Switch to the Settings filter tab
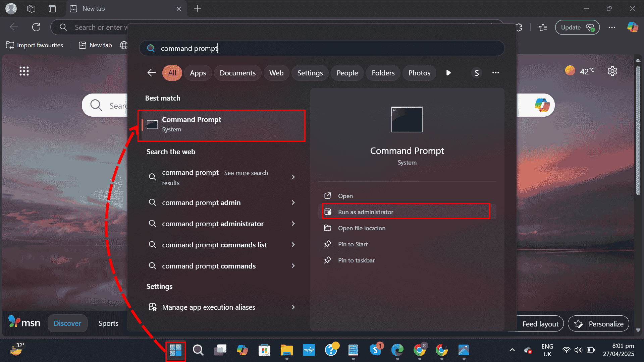This screenshot has height=362, width=644. coord(310,73)
